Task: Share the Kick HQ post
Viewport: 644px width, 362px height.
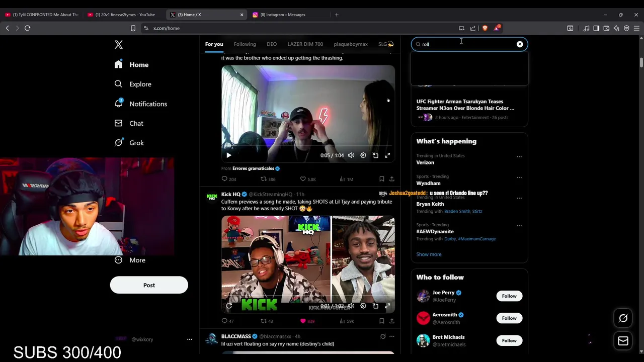Action: tap(392, 321)
